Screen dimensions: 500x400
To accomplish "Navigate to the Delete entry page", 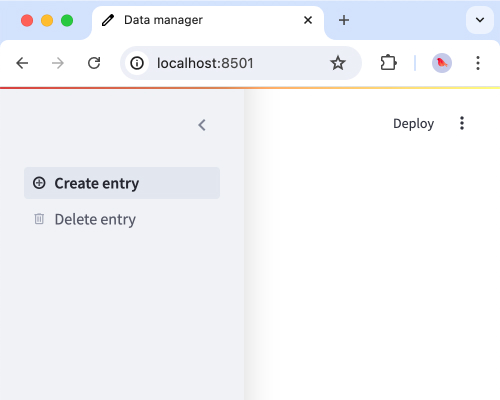I will (x=122, y=219).
